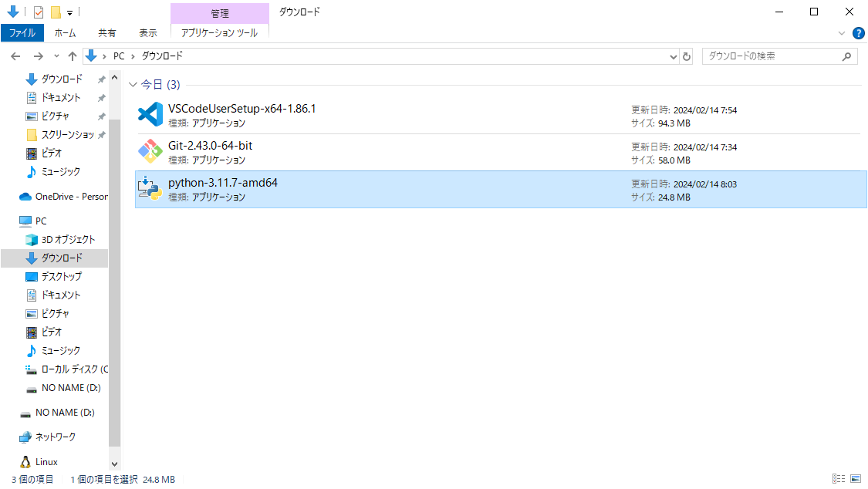Image resolution: width=868 pixels, height=489 pixels.
Task: Open the standalone NO NAME (D:) drive
Action: point(65,413)
